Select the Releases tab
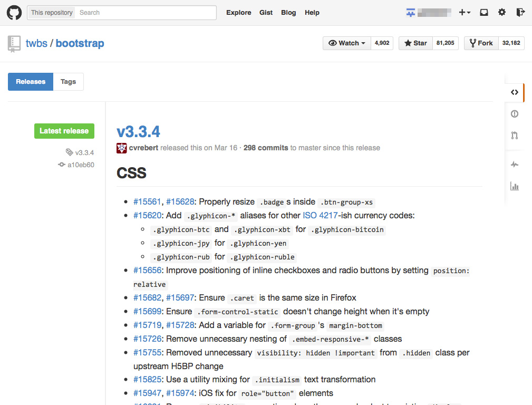This screenshot has width=532, height=405. (x=30, y=81)
